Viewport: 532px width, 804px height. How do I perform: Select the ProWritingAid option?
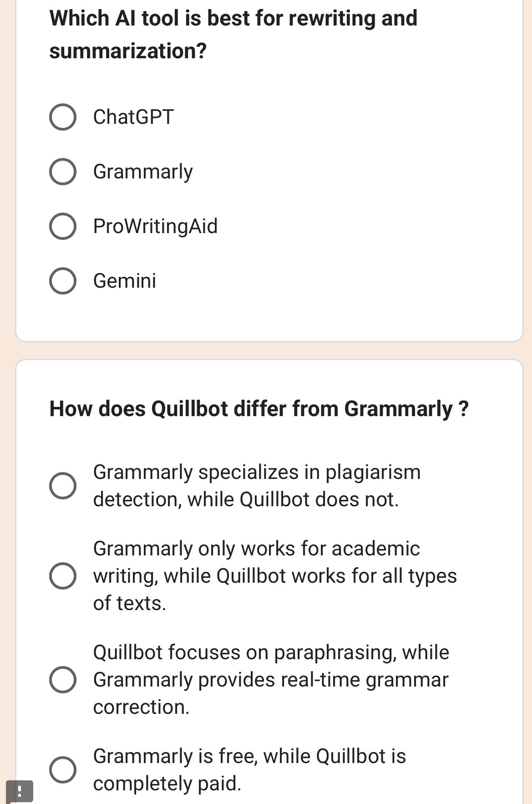64,226
